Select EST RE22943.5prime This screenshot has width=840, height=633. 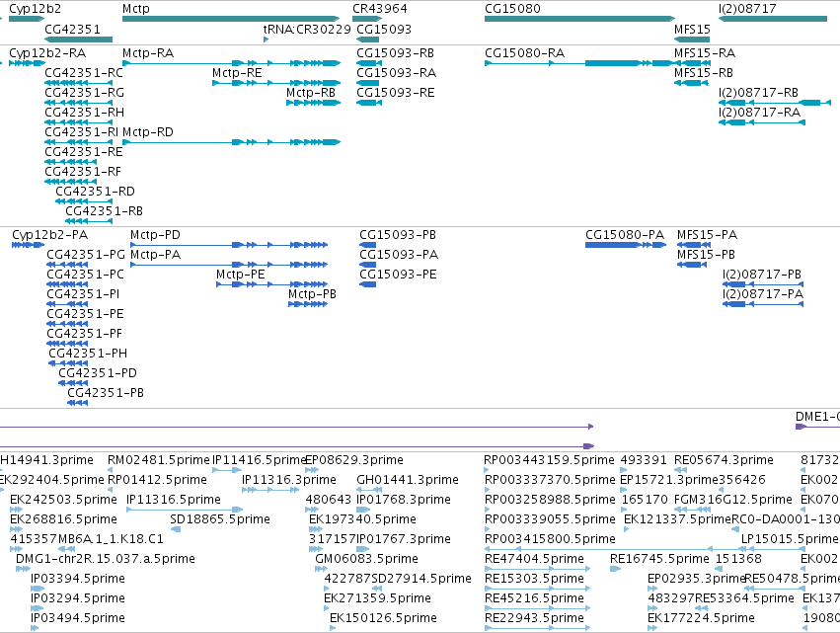coord(534,618)
